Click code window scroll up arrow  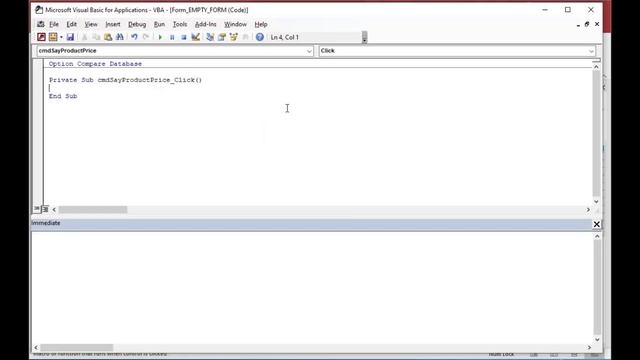[x=596, y=67]
